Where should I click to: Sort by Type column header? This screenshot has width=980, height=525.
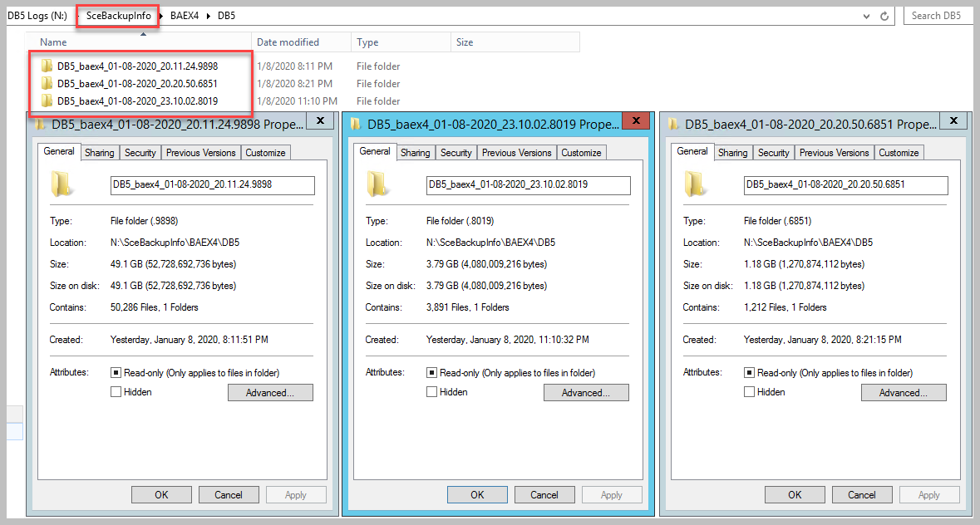(401, 42)
